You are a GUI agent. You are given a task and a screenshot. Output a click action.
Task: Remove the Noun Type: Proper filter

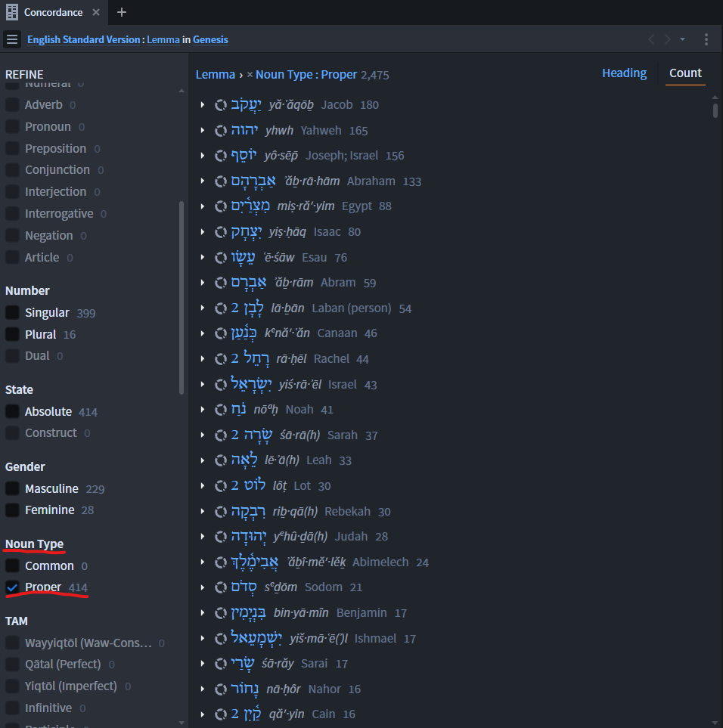click(x=250, y=75)
